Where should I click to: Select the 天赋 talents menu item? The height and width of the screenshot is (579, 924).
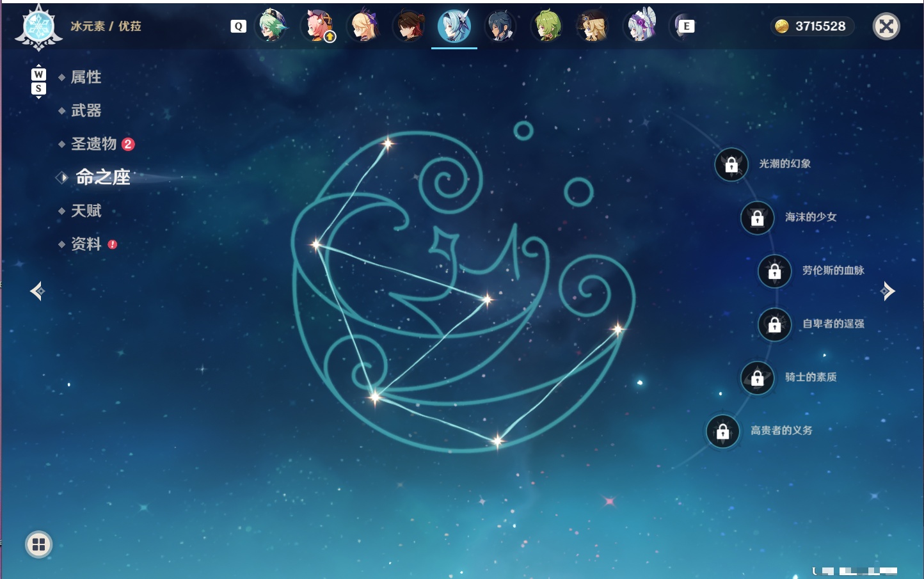[86, 210]
